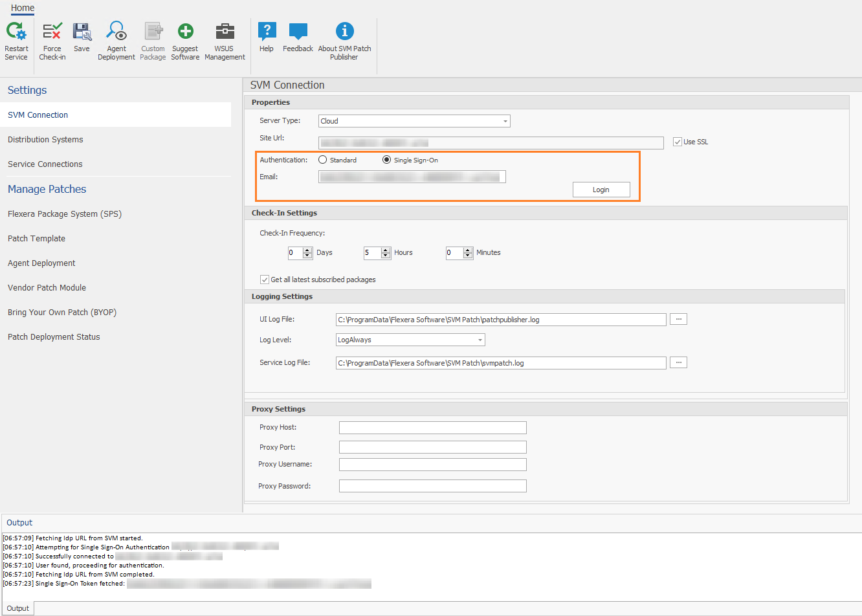Select the Standard authentication radio button
The image size is (862, 616).
pos(323,160)
